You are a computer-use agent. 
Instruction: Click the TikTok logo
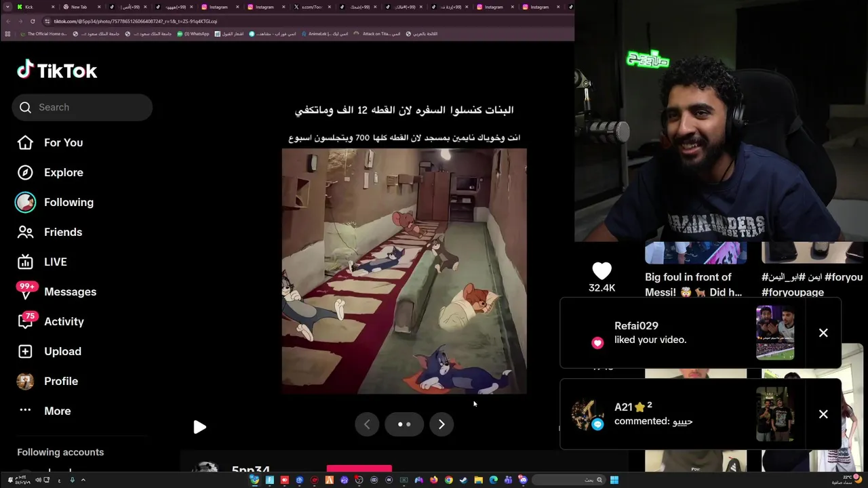point(57,70)
